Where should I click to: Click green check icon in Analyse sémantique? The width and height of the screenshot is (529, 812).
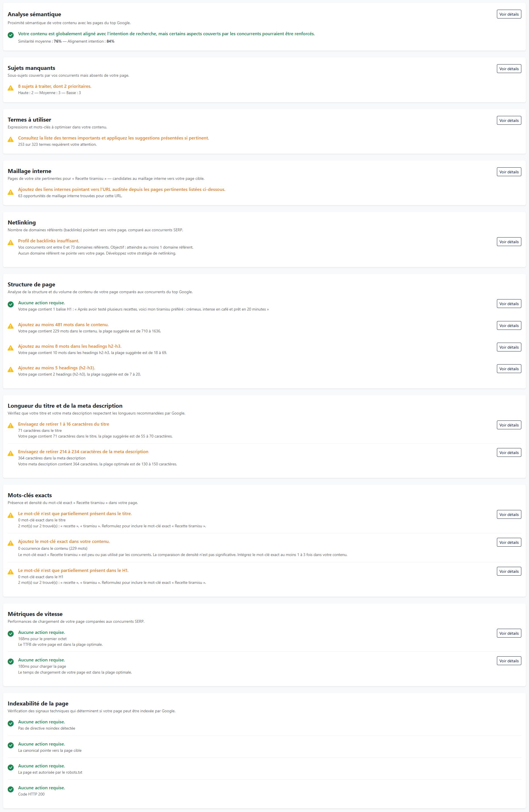tap(11, 35)
